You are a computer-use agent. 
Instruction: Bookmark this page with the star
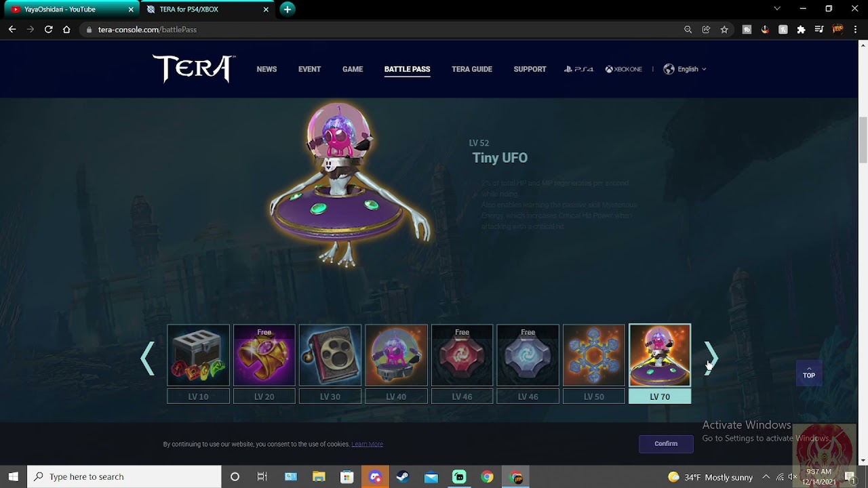tap(724, 30)
